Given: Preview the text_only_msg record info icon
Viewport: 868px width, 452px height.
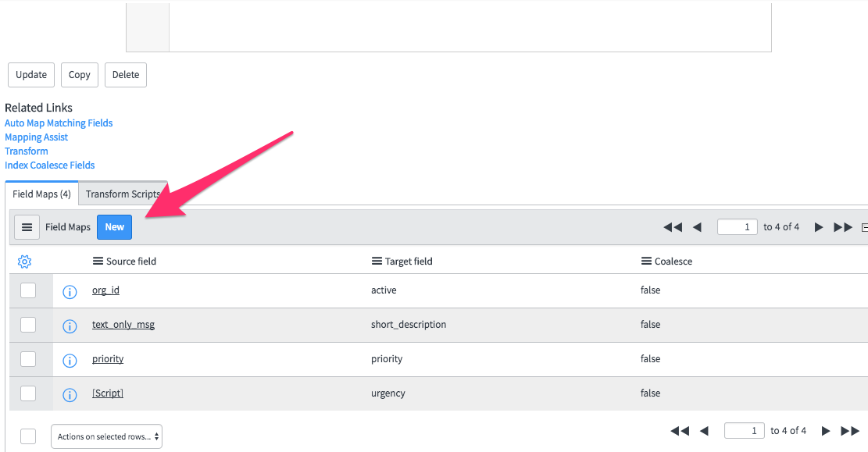Looking at the screenshot, I should [70, 326].
